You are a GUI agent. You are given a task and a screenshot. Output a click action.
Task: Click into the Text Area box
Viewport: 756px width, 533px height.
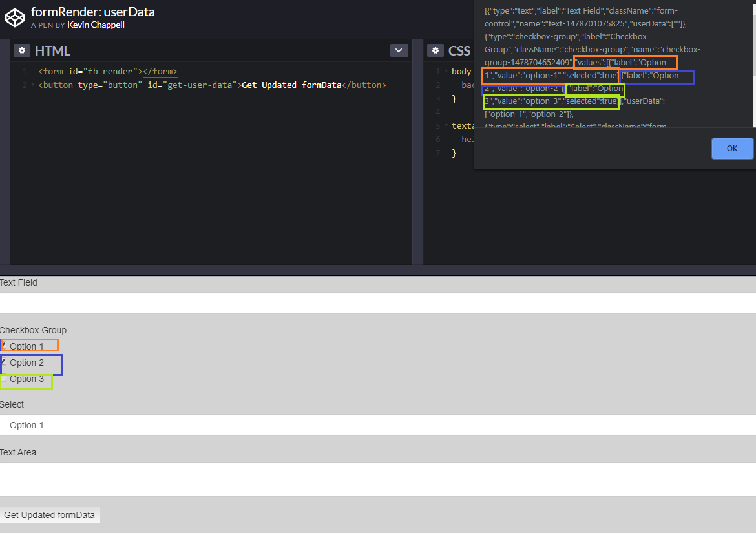[378, 479]
